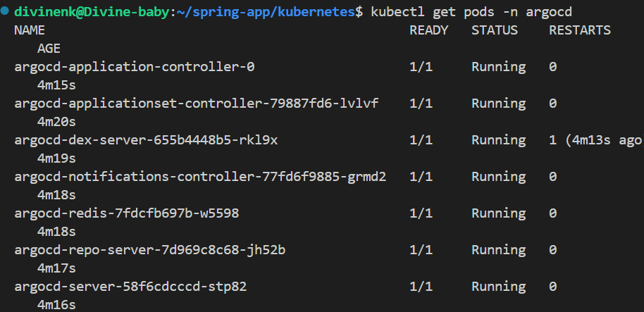Click the STATUS column header
This screenshot has width=644, height=312.
(x=494, y=30)
